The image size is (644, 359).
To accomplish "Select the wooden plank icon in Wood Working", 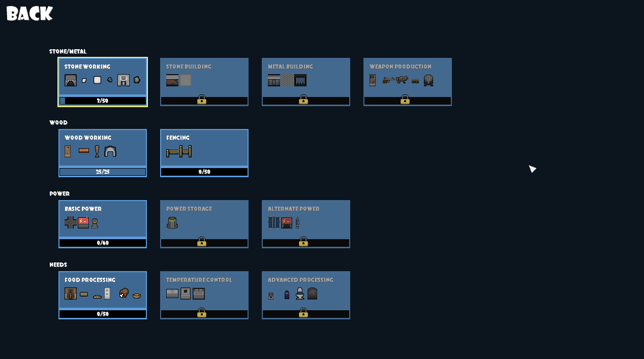I will (84, 151).
